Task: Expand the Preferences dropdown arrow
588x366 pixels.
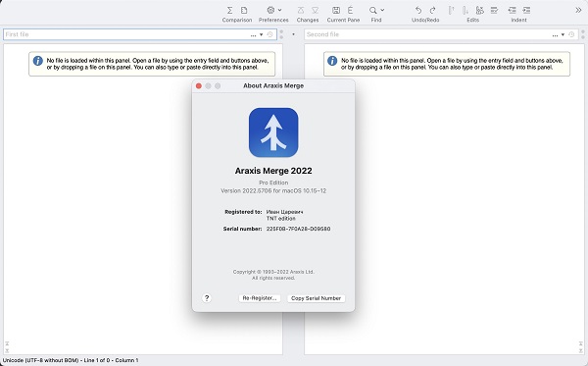Action: [x=279, y=10]
